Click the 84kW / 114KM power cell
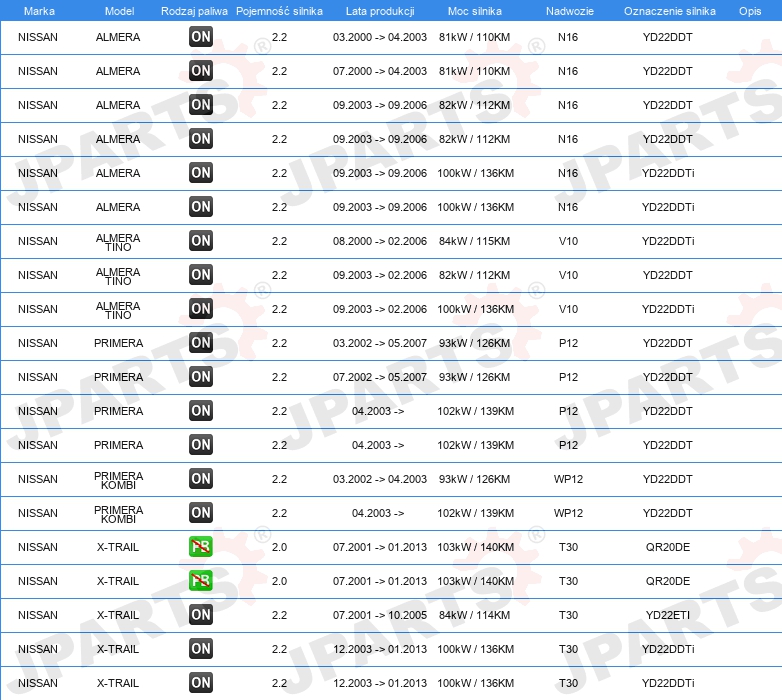The width and height of the screenshot is (782, 700). (474, 615)
